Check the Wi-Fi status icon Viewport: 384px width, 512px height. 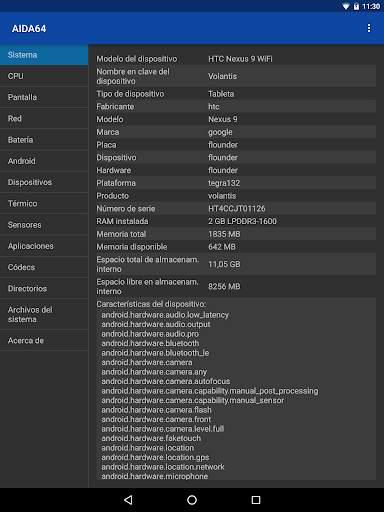click(x=346, y=6)
